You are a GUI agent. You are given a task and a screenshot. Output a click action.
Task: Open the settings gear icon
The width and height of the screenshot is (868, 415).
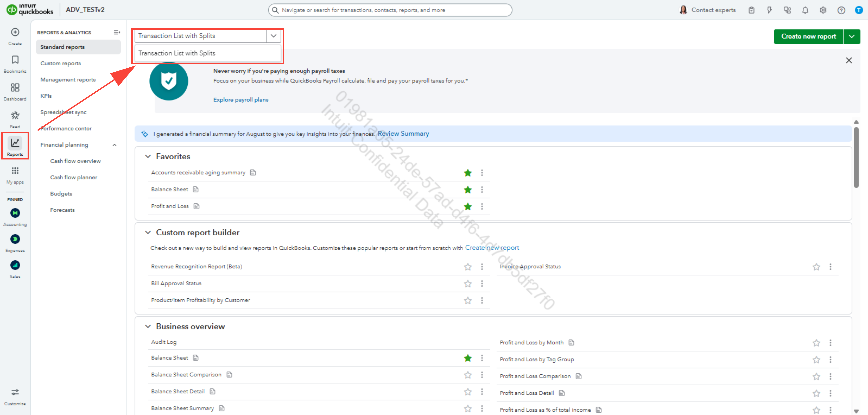[x=823, y=10]
